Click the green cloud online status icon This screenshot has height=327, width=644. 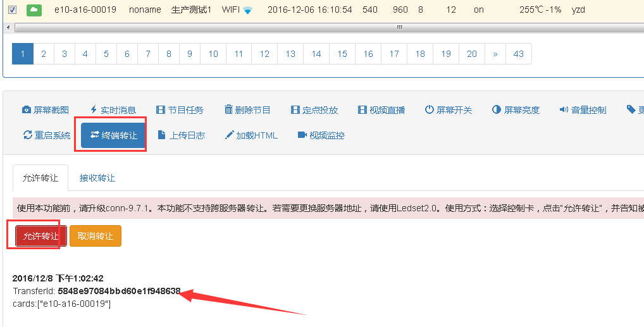(34, 10)
